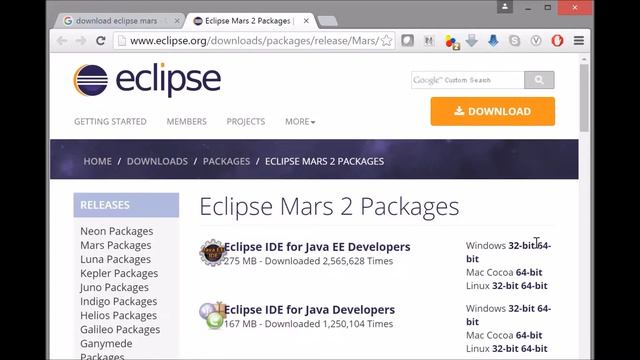
Task: Download Java Developers Windows 32-bit package
Action: (521, 309)
